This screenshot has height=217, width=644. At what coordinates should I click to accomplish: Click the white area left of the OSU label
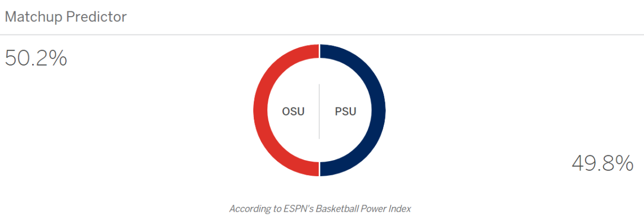(x=274, y=112)
